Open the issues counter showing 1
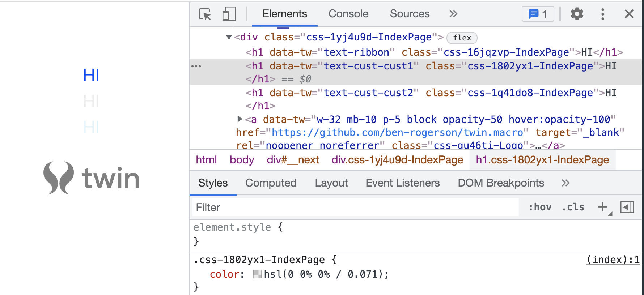This screenshot has height=295, width=644. click(538, 14)
